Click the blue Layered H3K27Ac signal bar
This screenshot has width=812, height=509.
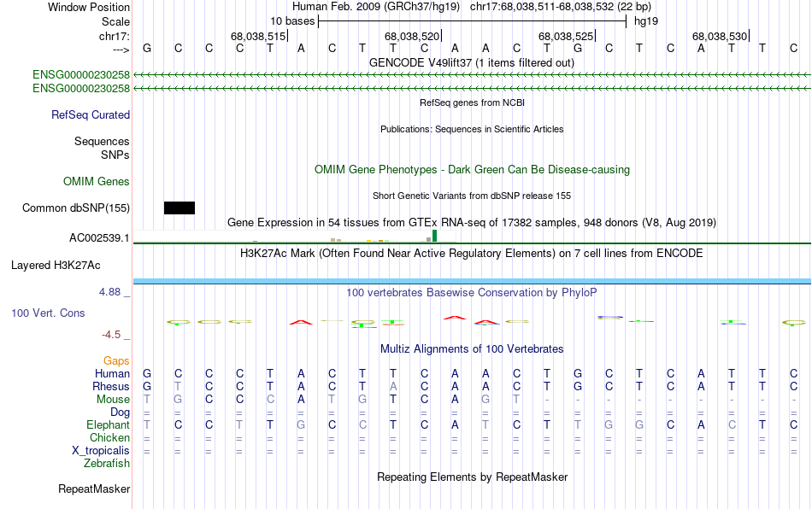point(472,281)
